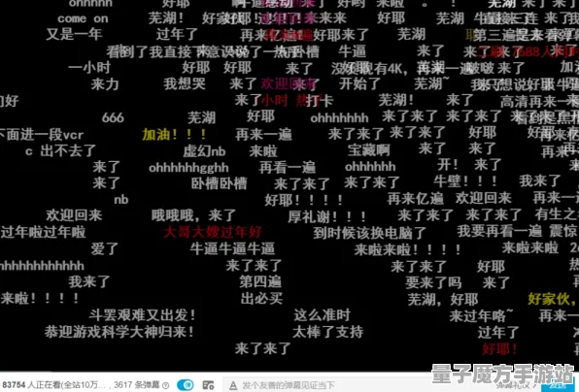Viewport: 579px width, 392px height.
Task: Click the danmaku '斗罢艰难又出发!'
Action: [x=143, y=315]
